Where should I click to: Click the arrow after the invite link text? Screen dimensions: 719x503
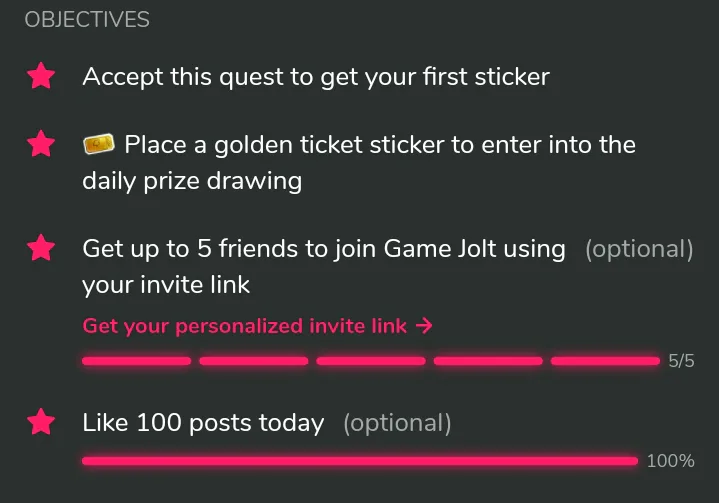click(x=423, y=326)
